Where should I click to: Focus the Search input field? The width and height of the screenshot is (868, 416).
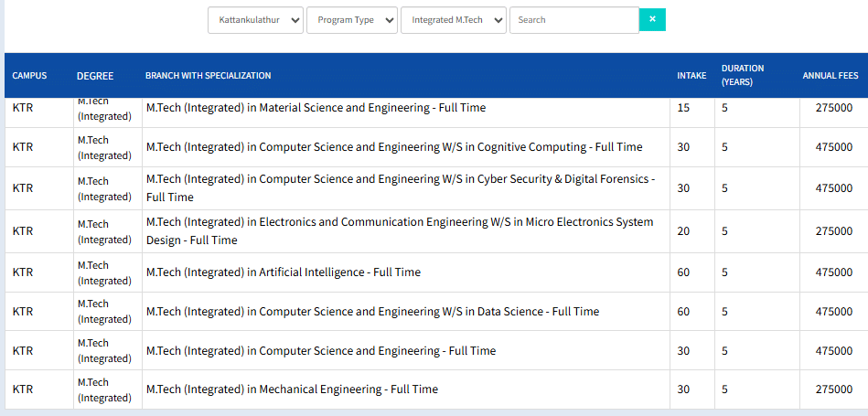tap(573, 20)
